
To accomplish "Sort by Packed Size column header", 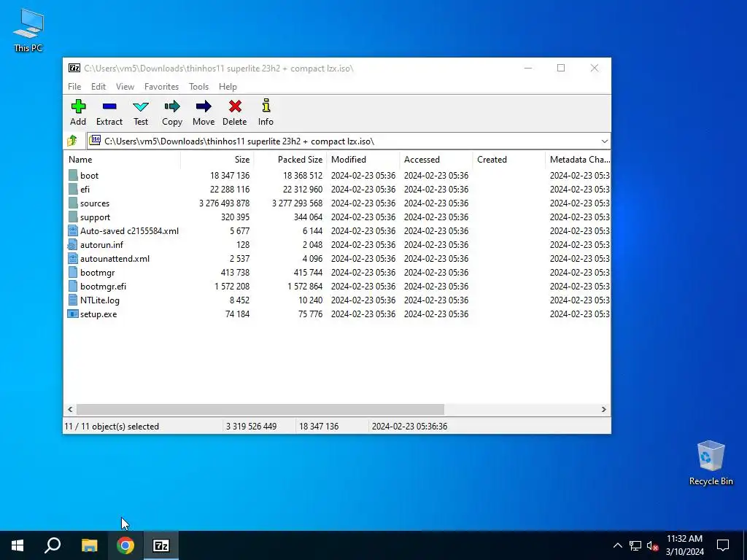I will (x=290, y=160).
